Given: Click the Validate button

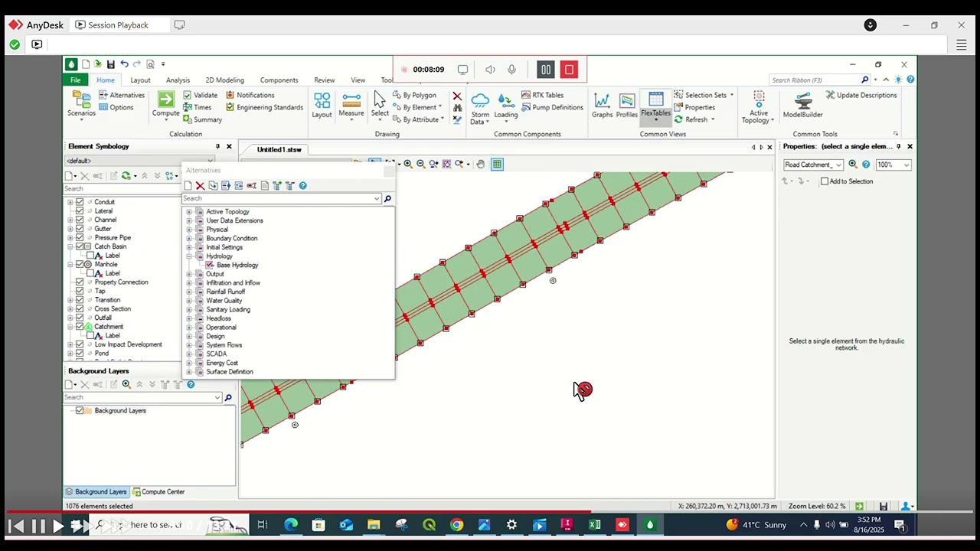Looking at the screenshot, I should click(x=201, y=95).
